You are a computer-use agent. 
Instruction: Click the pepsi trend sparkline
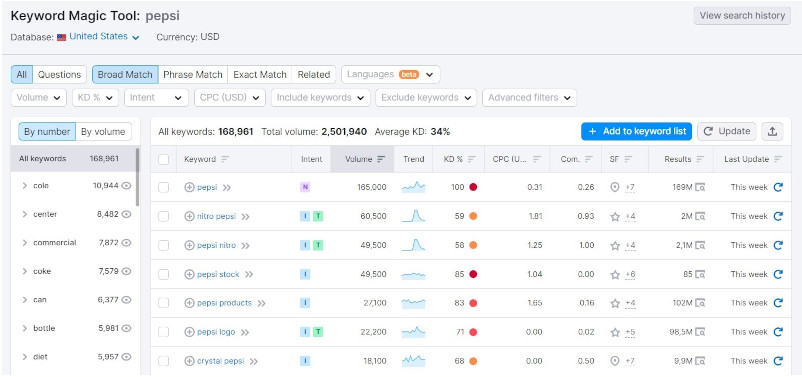413,187
